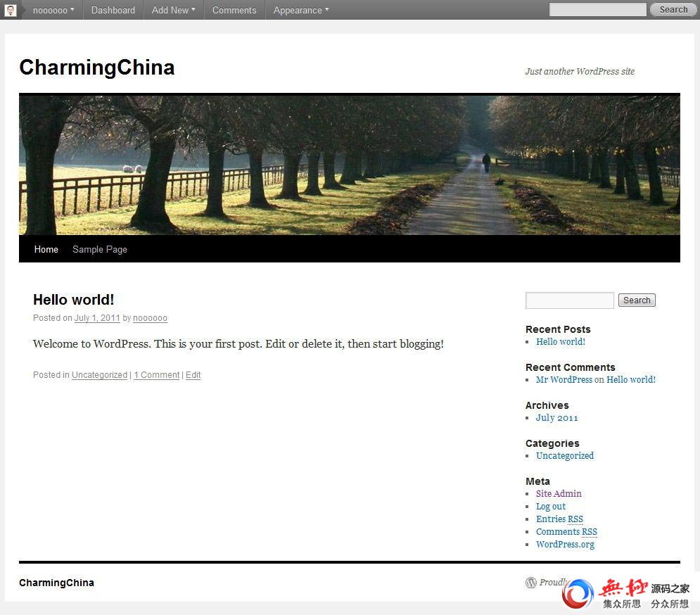
Task: Open the Add New dropdown menu
Action: point(174,10)
